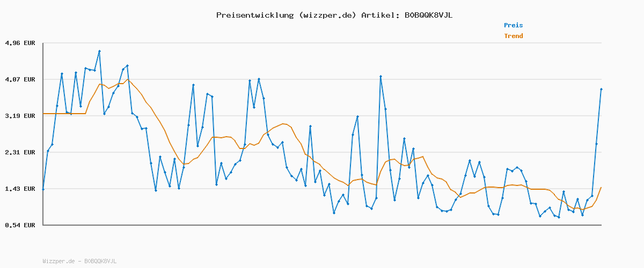
Task: Select the orange Trend legend label
Action: point(513,36)
